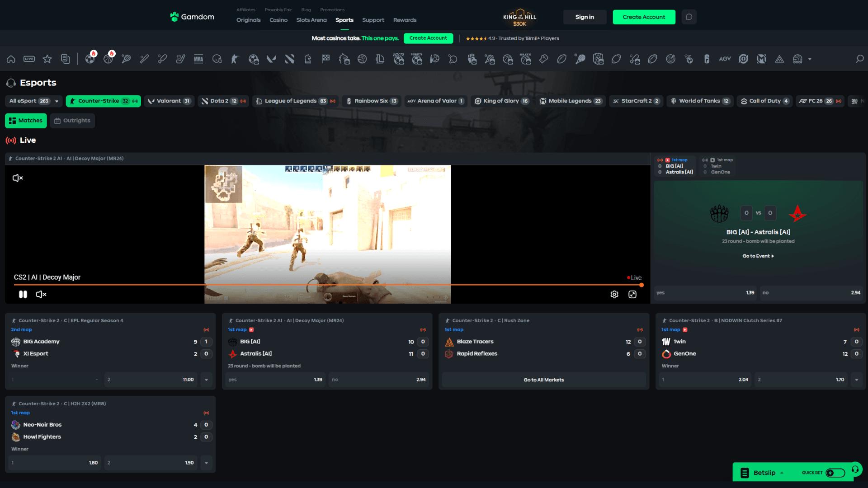Select the American football helmet icon

pos(217,59)
